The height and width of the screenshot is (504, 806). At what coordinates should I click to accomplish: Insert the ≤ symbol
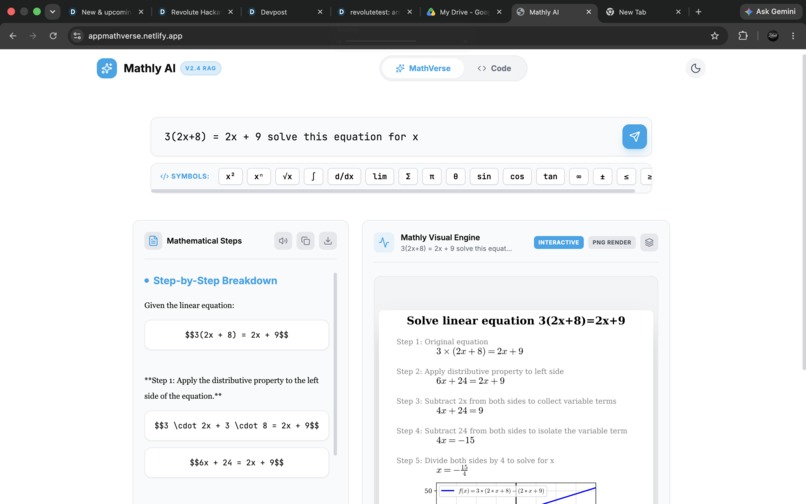click(626, 176)
